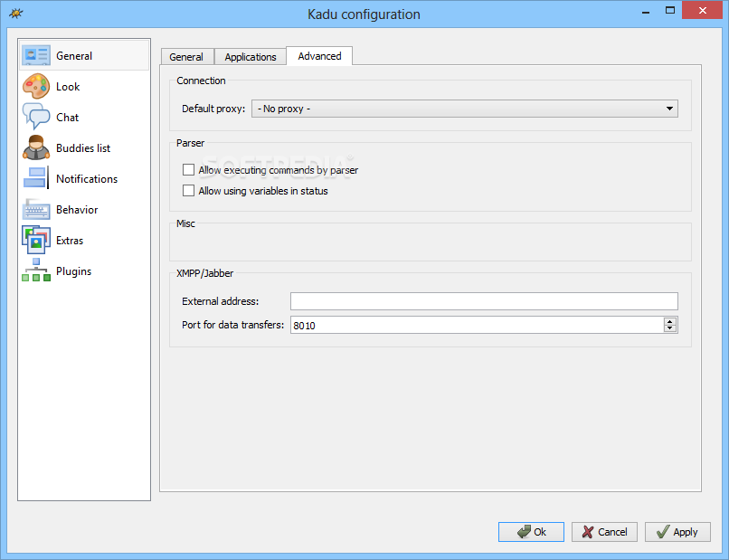Switch to the General tab
The image size is (729, 560).
[186, 57]
